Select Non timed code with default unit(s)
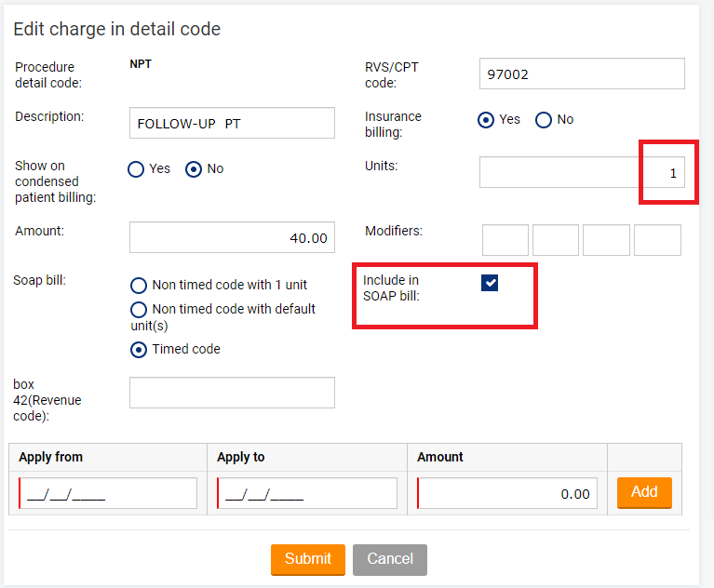Screen dimensions: 714x588 click(139, 309)
